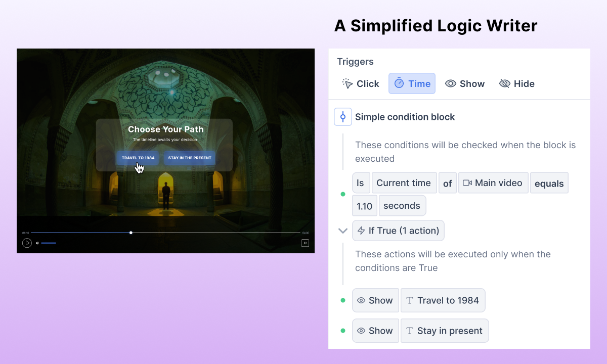Viewport: 607px width, 364px height.
Task: Click the If True (1 action) chip
Action: coord(398,231)
